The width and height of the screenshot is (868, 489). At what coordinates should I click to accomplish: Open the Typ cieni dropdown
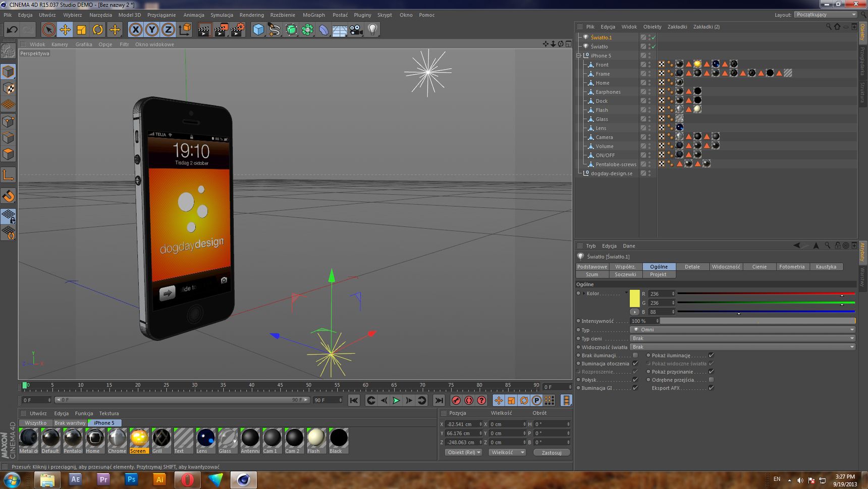742,338
